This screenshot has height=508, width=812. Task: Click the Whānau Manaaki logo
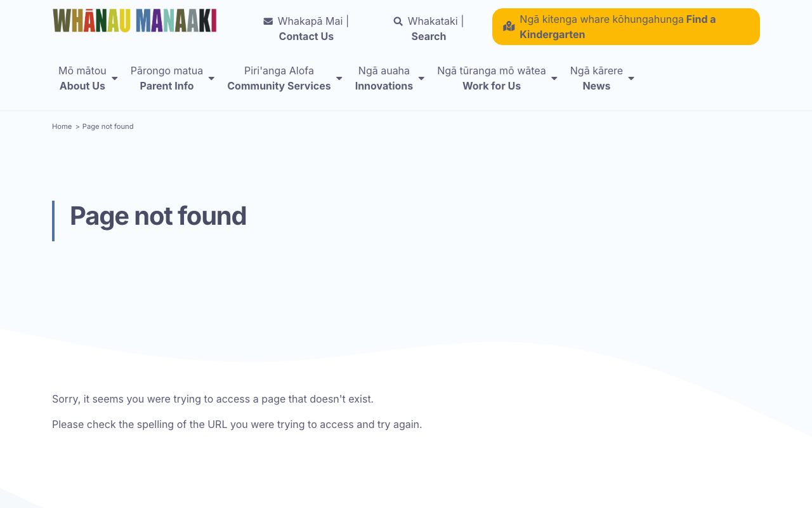pyautogui.click(x=134, y=20)
